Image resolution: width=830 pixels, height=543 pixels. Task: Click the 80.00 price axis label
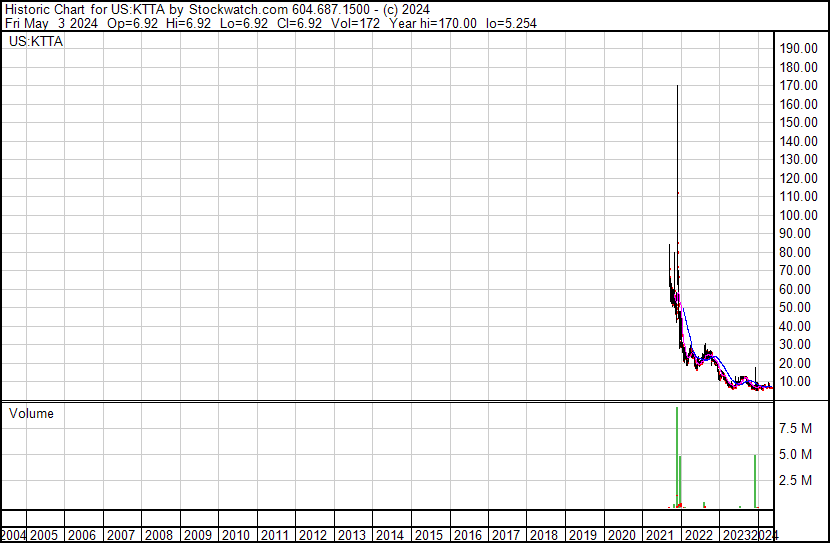(795, 252)
